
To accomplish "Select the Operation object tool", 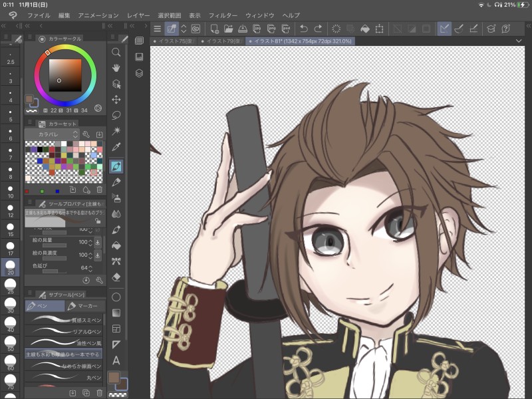I will (x=116, y=84).
